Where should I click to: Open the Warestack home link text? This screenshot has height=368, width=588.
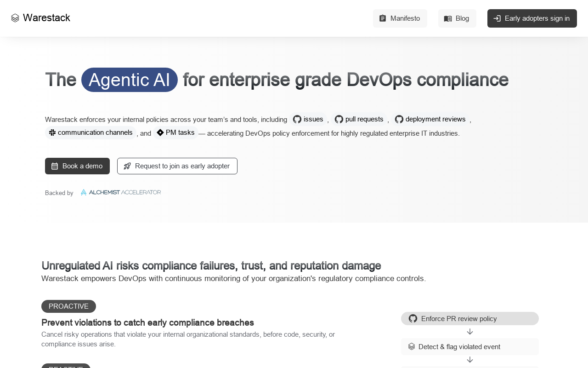point(46,18)
